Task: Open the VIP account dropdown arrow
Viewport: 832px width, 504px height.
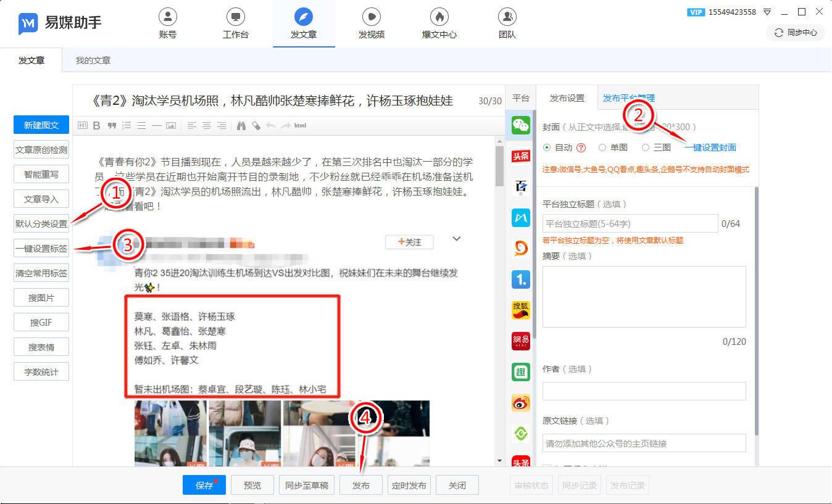Action: click(x=766, y=12)
